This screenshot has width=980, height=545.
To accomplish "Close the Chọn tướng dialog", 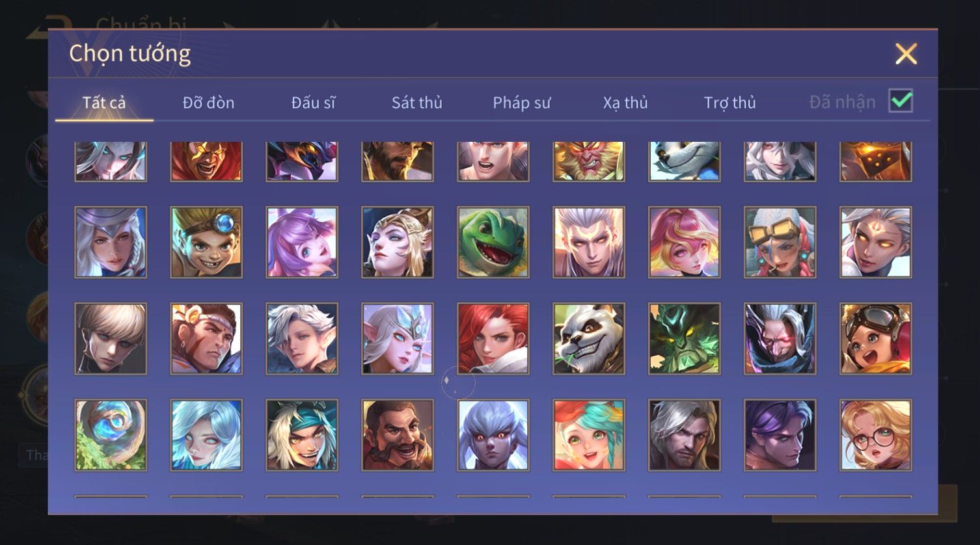I will click(x=906, y=53).
